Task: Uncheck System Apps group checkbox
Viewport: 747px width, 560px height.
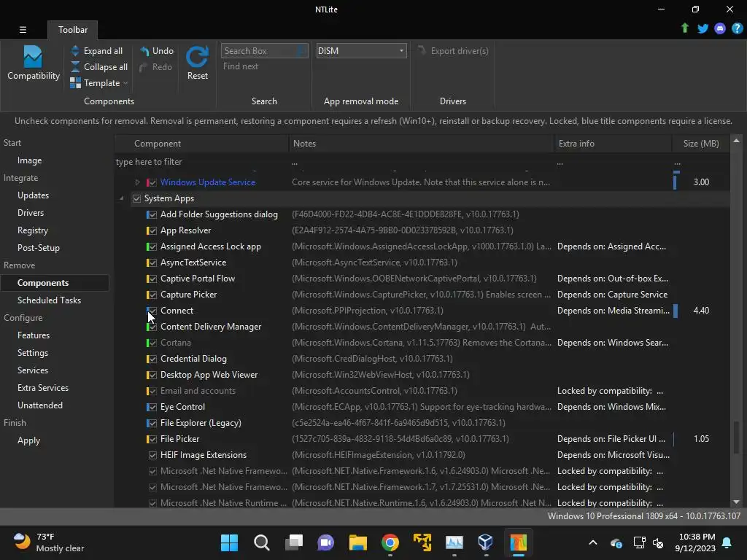Action: [136, 198]
